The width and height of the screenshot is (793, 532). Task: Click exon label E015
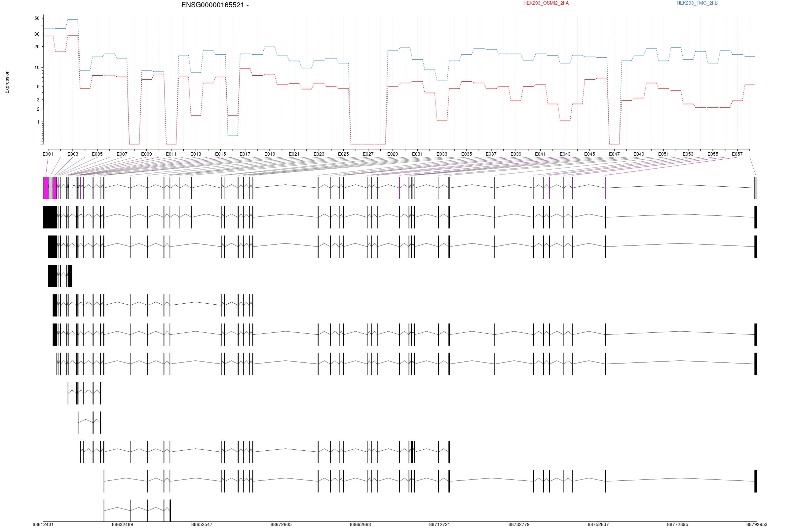point(220,154)
